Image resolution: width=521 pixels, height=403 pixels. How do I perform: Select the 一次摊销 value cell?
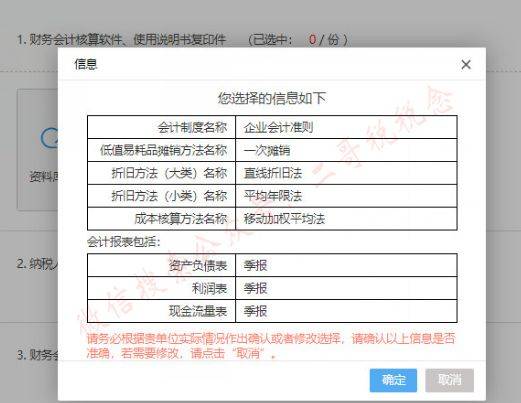tap(346, 150)
